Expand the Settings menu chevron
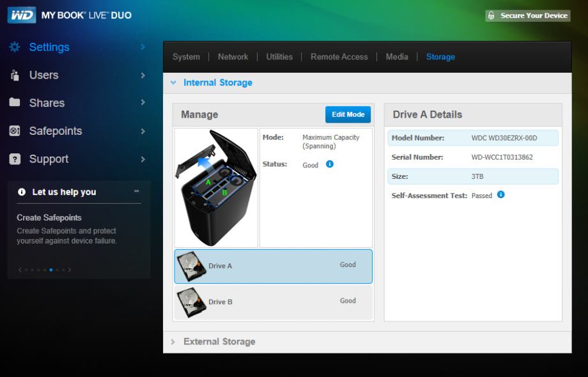The image size is (588, 377). (x=143, y=47)
